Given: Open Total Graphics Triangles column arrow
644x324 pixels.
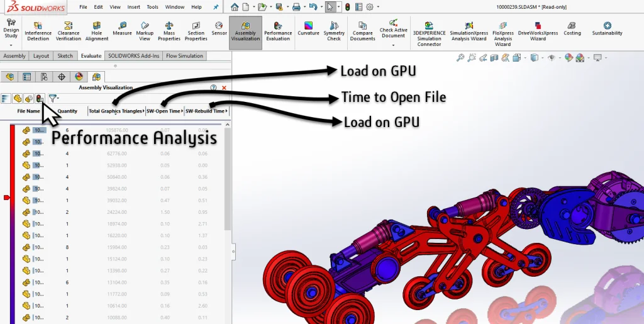Looking at the screenshot, I should click(143, 111).
